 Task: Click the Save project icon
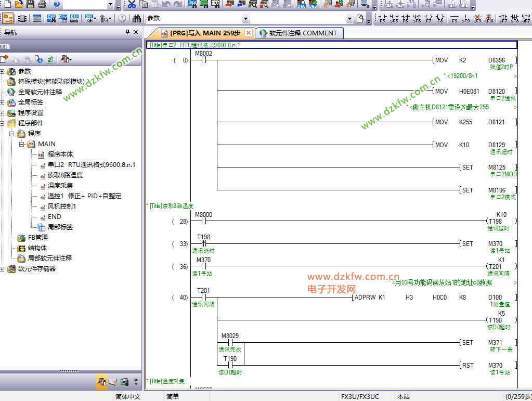pos(31,4)
